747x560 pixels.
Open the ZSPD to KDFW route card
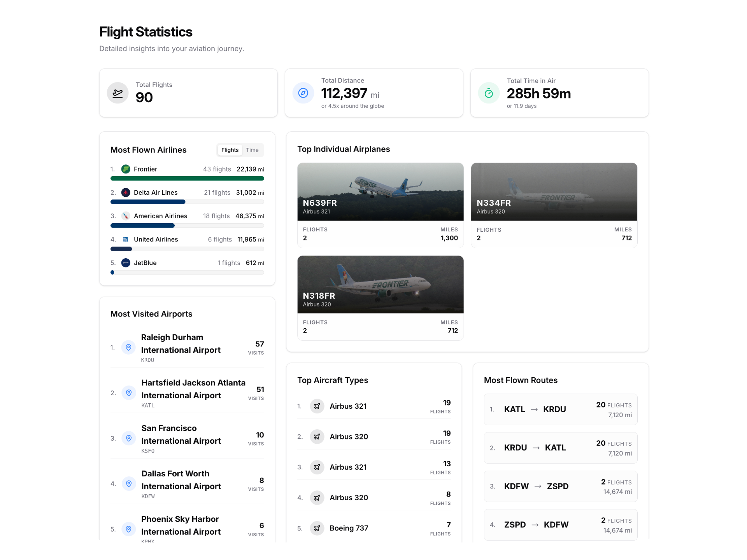561,525
